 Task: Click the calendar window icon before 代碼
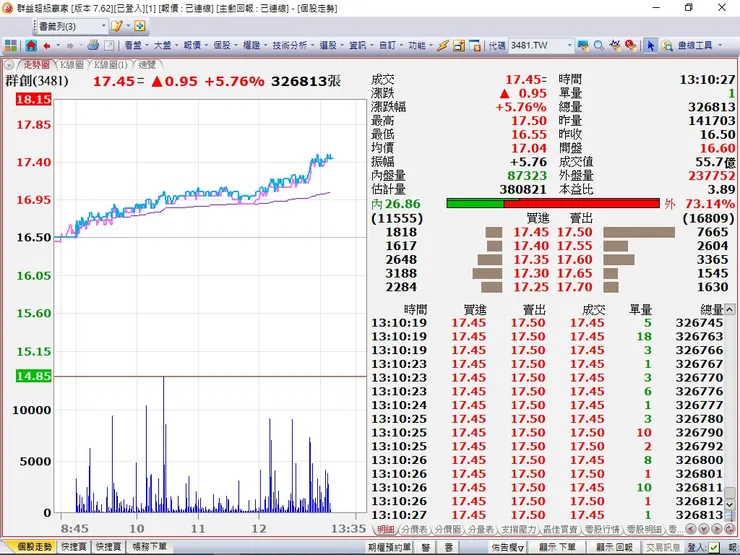(476, 45)
